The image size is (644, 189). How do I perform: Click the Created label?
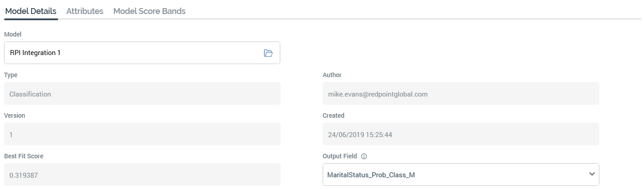[333, 115]
